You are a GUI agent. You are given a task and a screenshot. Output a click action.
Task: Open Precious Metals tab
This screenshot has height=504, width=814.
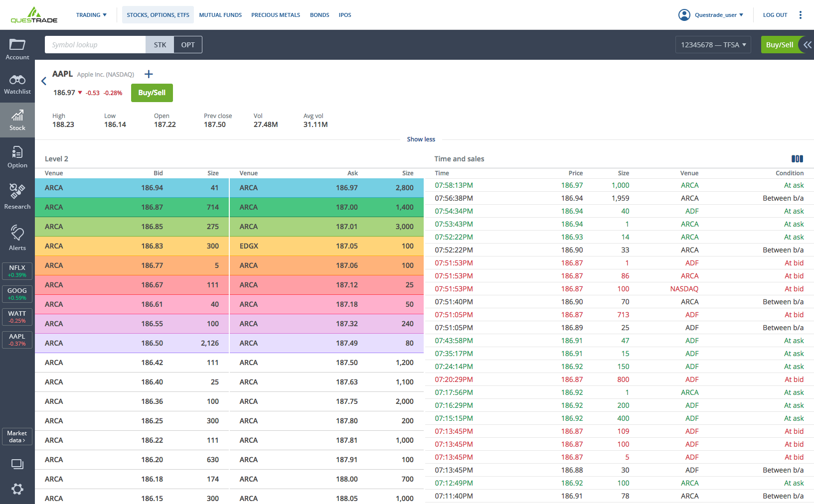coord(276,15)
